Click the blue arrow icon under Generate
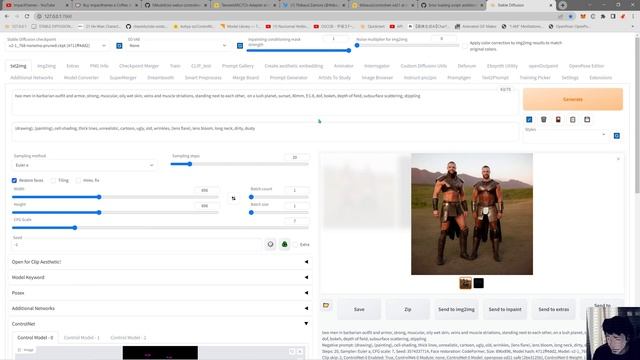This screenshot has width=640, height=360. (529, 120)
